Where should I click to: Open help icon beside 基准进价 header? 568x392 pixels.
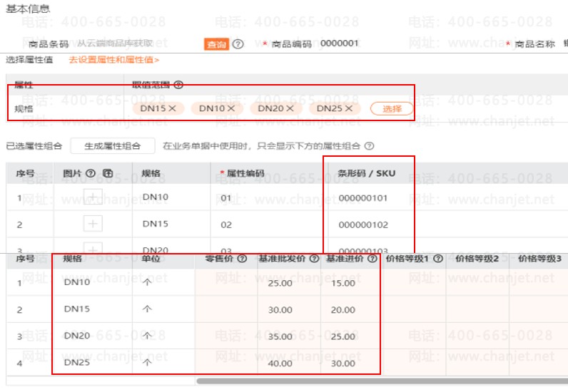(x=372, y=259)
